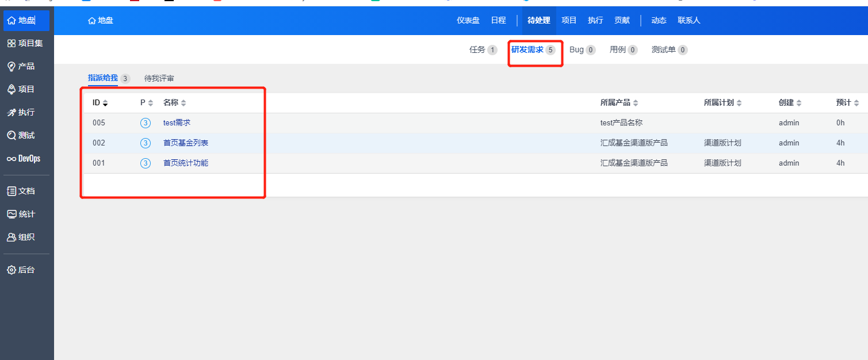Sort the table by 所属产品 column
868x360 pixels.
click(x=620, y=103)
